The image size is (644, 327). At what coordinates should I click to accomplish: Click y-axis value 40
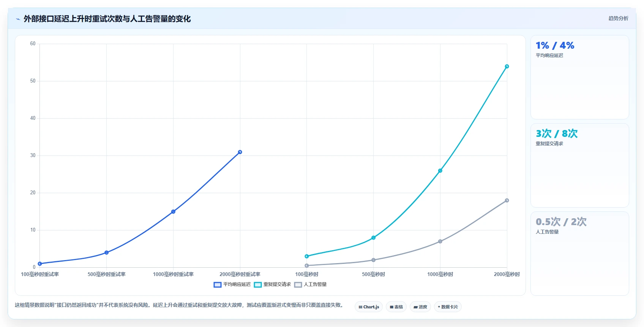(33, 118)
